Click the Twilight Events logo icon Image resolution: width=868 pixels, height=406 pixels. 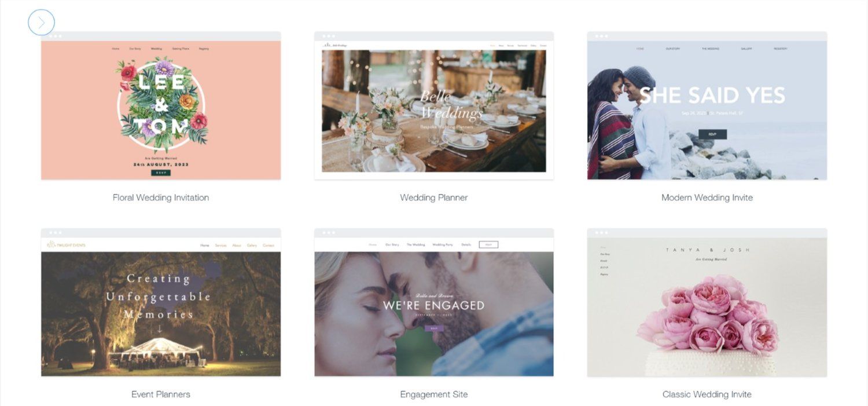click(x=51, y=244)
